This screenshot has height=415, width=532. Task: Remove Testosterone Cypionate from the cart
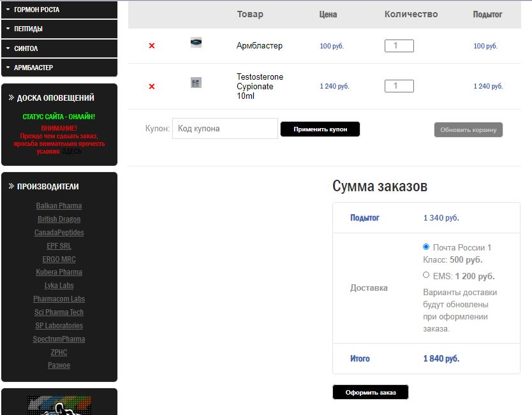152,87
